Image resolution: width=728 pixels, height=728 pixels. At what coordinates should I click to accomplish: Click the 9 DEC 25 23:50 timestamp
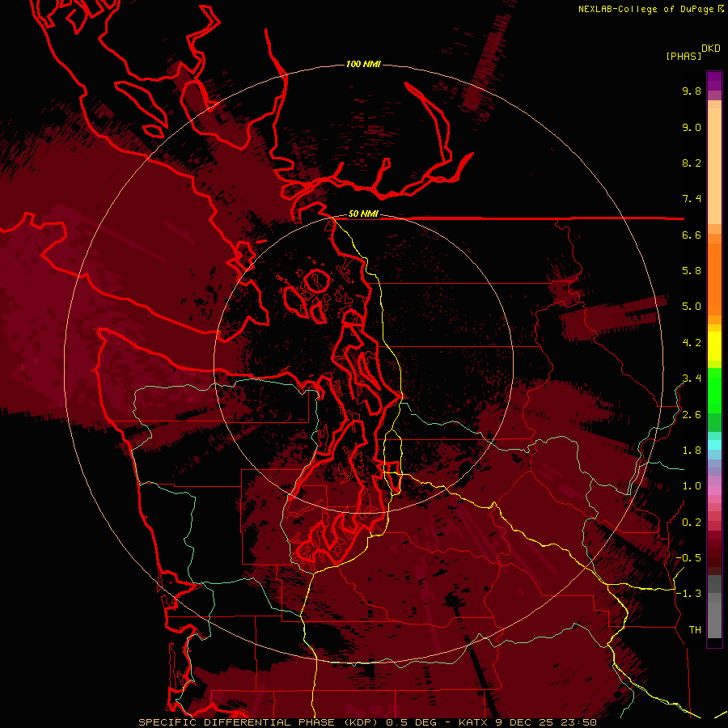click(x=547, y=722)
